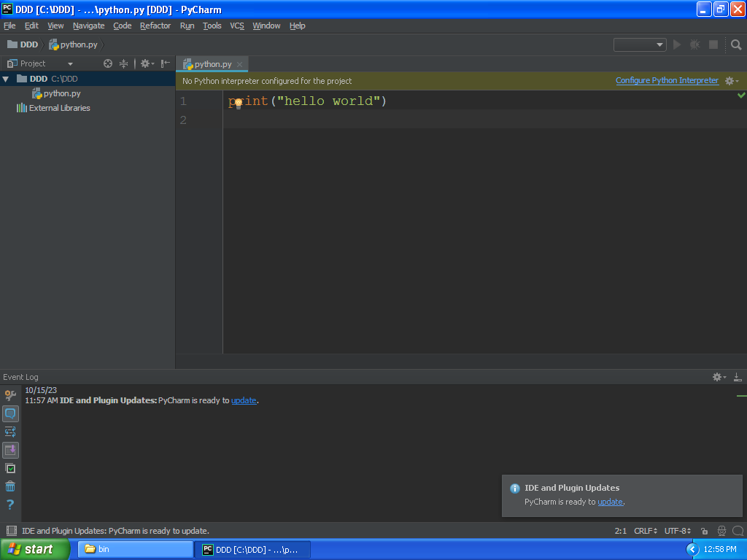Click the Event Log panel title
The image size is (747, 560).
[20, 377]
